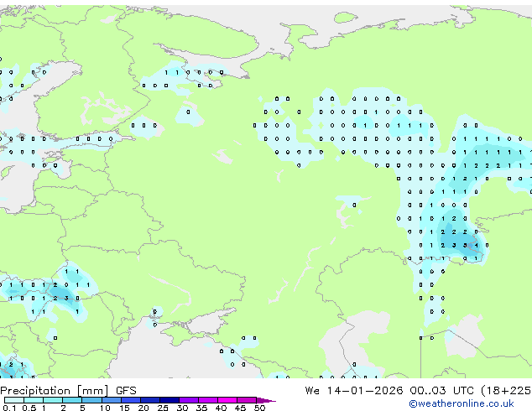Image resolution: width=532 pixels, height=411 pixels.
Task: Click the '0.5' legend scale label
Action: (29, 408)
